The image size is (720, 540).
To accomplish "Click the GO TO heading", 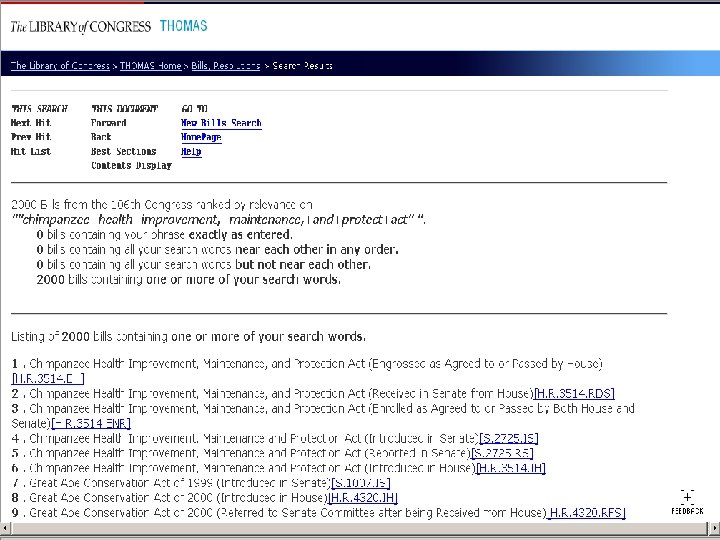I will (x=195, y=109).
